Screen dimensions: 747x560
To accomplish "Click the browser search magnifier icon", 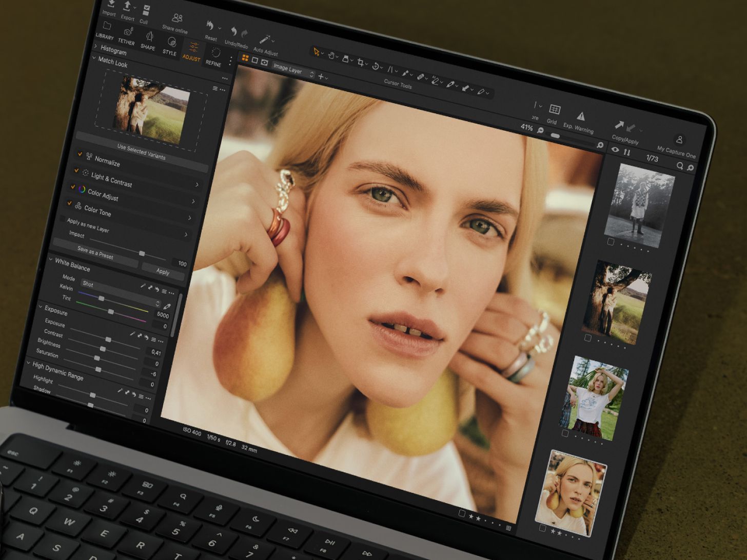I will pyautogui.click(x=680, y=165).
